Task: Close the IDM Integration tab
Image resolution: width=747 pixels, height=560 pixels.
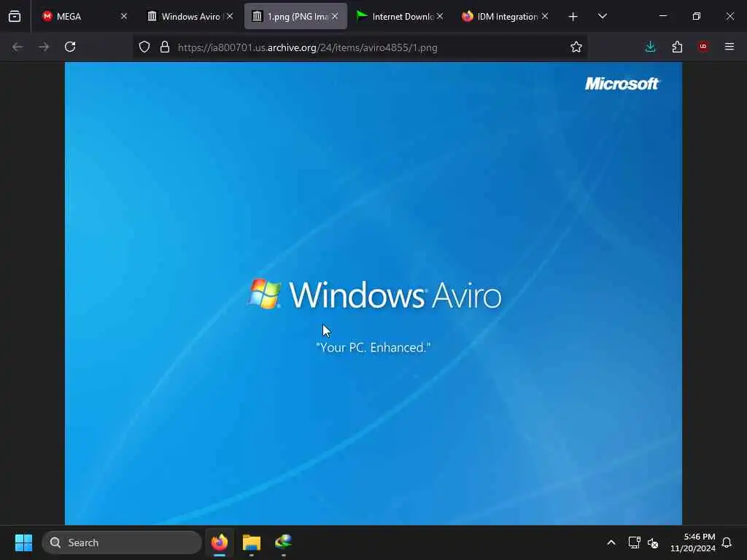Action: point(544,16)
